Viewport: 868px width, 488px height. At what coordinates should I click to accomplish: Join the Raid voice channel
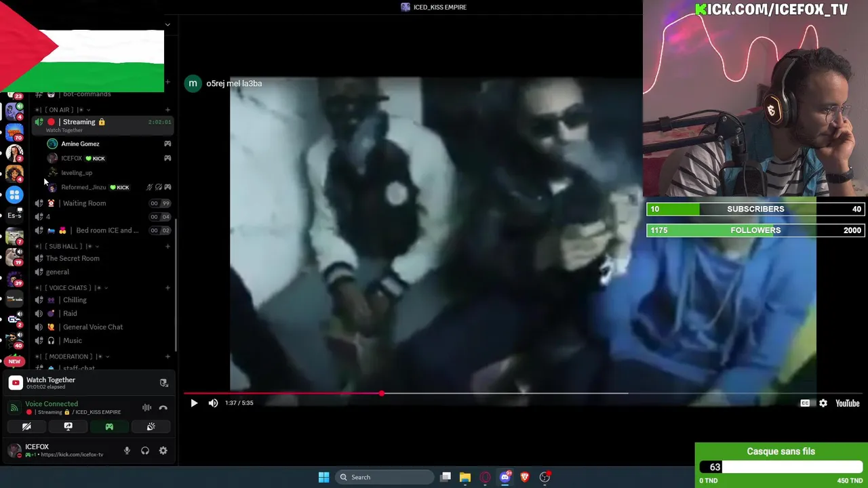click(x=102, y=313)
